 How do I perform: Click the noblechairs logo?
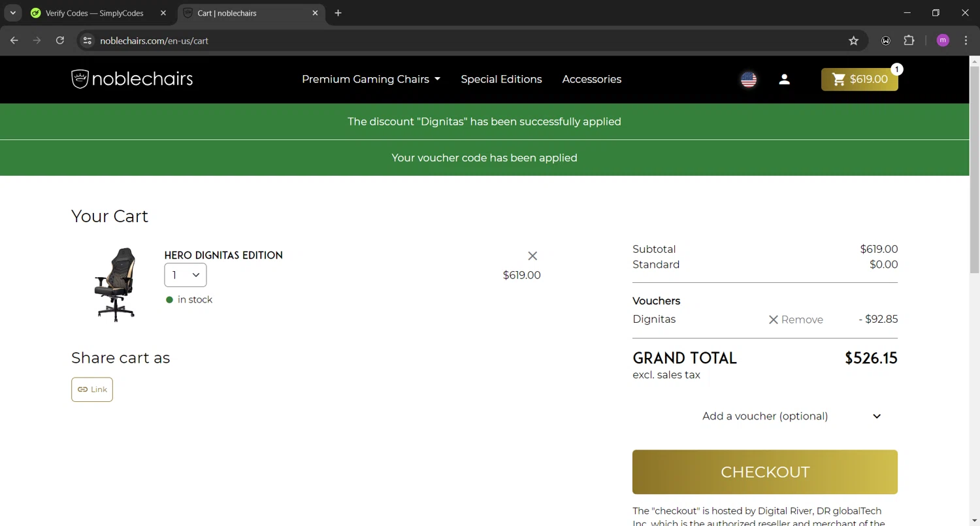(x=132, y=79)
